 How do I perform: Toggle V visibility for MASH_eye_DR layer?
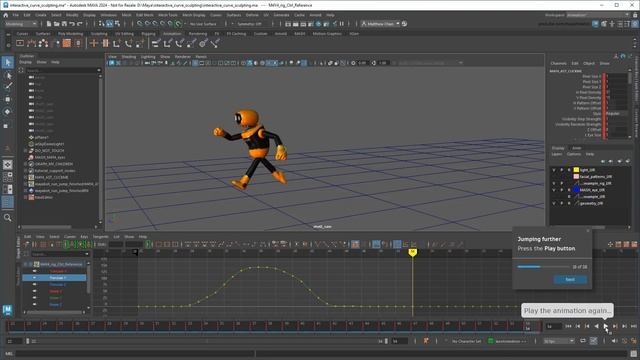tap(554, 190)
